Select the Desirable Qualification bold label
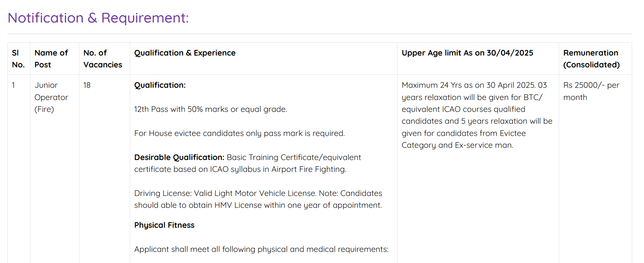Viewport: 644px width, 263px height. (x=179, y=157)
